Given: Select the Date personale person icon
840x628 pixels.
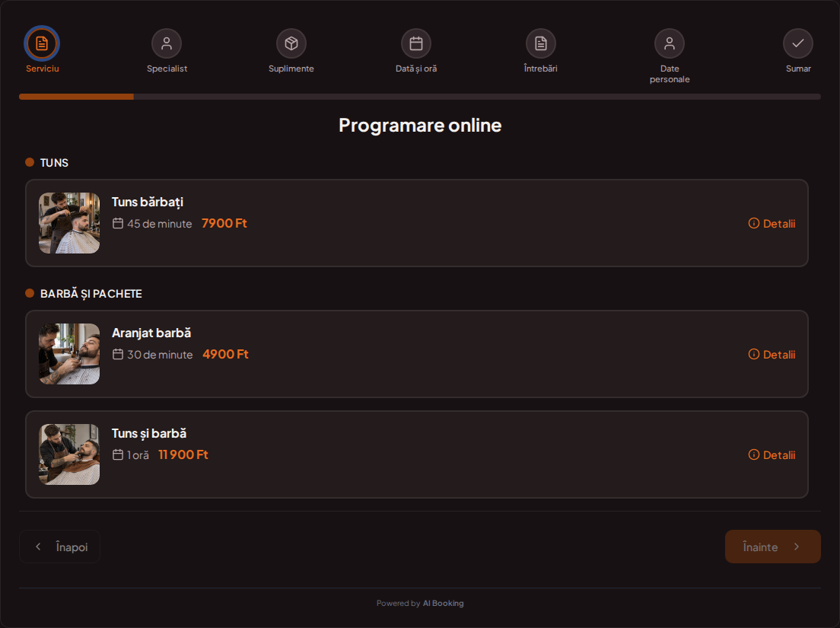Looking at the screenshot, I should coord(670,43).
